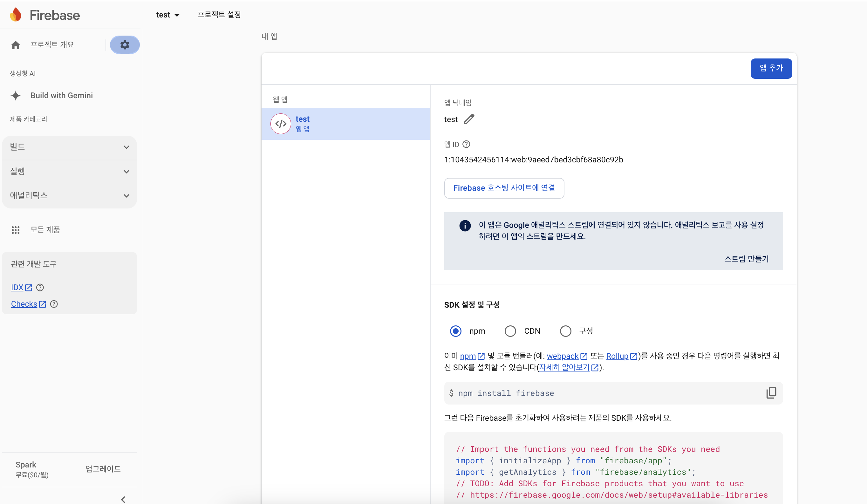Copy the npm install firebase command
The image size is (867, 504).
(771, 392)
